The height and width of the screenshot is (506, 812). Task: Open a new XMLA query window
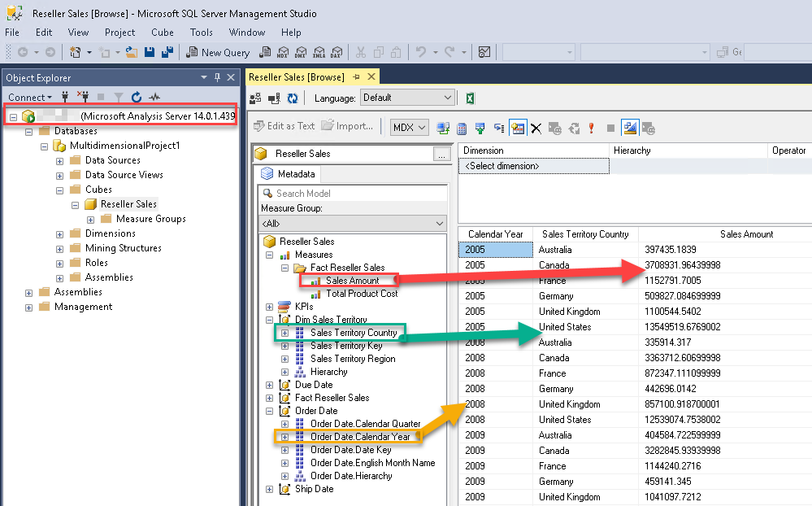tap(320, 51)
